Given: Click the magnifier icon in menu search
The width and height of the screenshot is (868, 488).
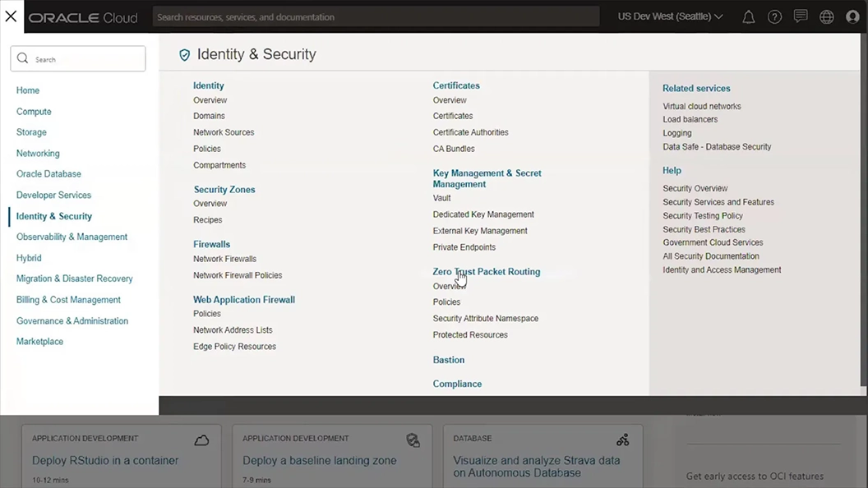Looking at the screenshot, I should [23, 58].
